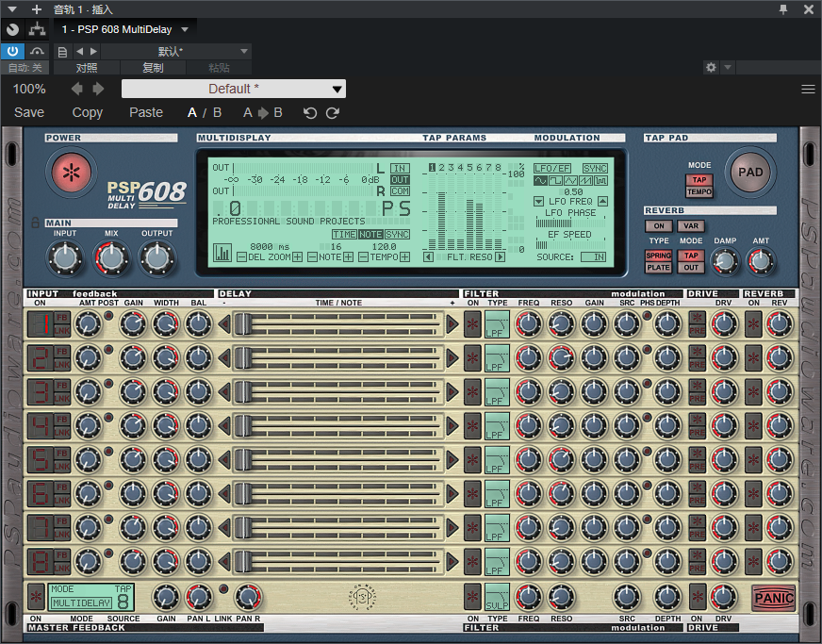Toggle tap 2 filter ON button
822x644 pixels.
coord(472,358)
